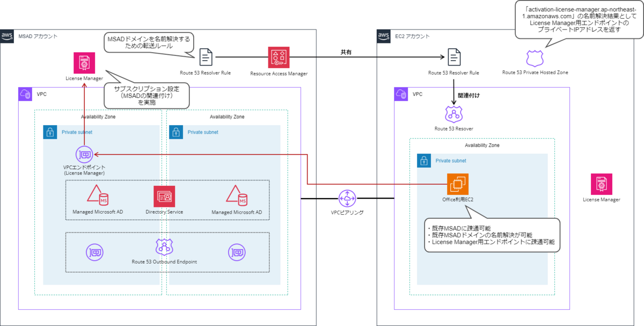The width and height of the screenshot is (644, 326).
Task: Click the 'VPCピアリング' label
Action: click(347, 212)
